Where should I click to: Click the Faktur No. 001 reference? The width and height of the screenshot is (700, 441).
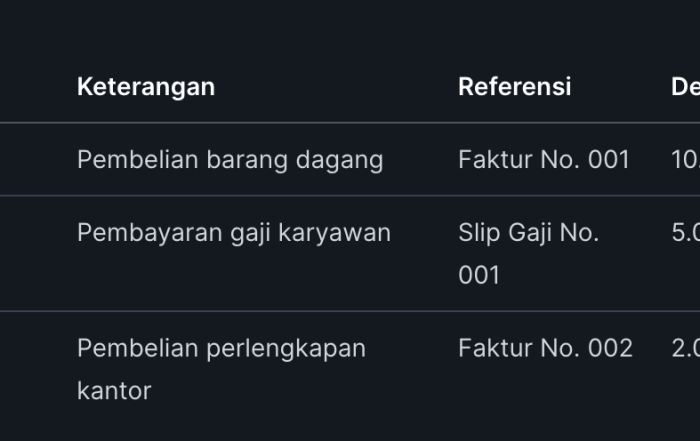click(544, 160)
